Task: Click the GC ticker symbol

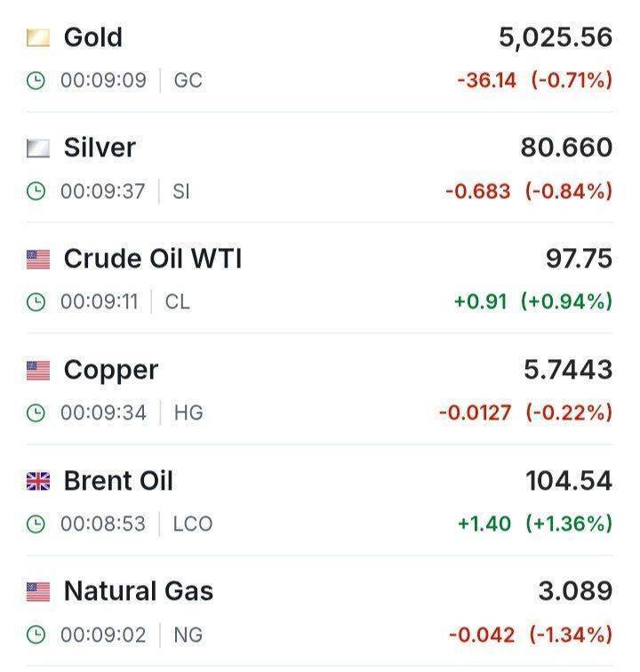Action: [x=188, y=81]
